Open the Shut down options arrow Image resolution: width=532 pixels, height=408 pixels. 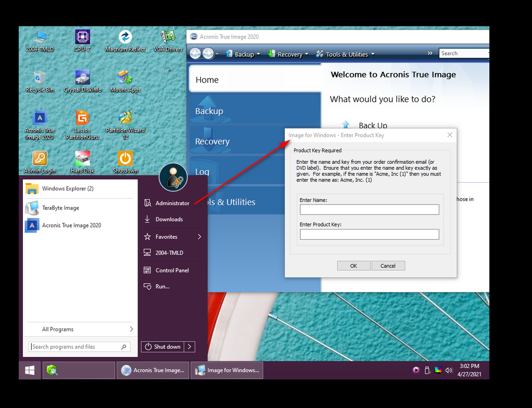pos(190,347)
